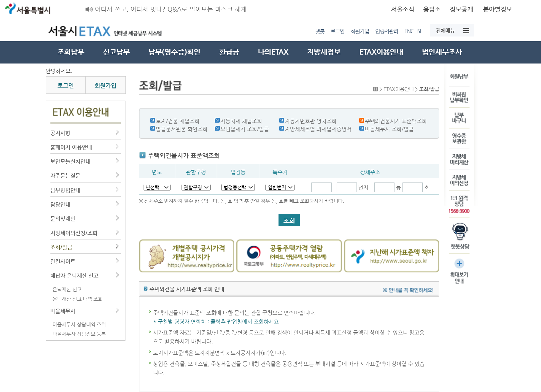Open 지난해 시가표준액 책자 banner
541x392 pixels.
(x=392, y=256)
